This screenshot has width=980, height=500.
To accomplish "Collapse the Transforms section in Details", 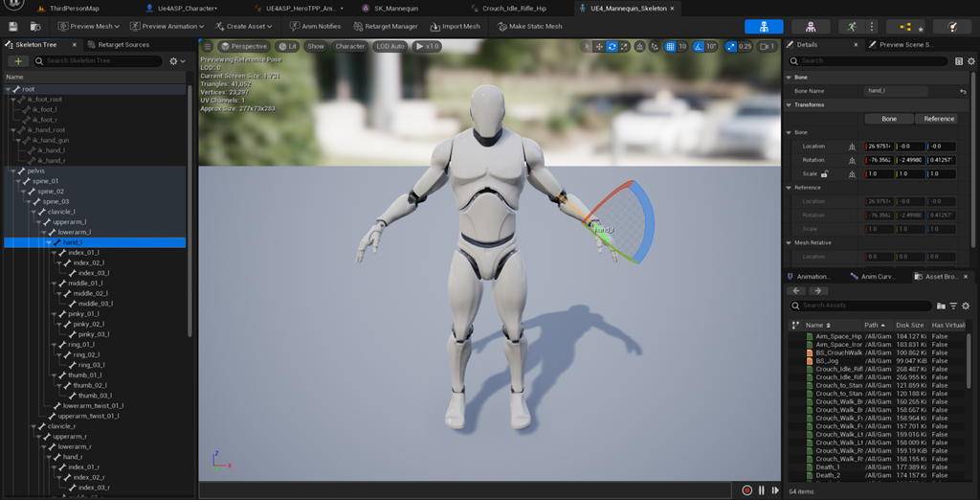I will coord(790,105).
